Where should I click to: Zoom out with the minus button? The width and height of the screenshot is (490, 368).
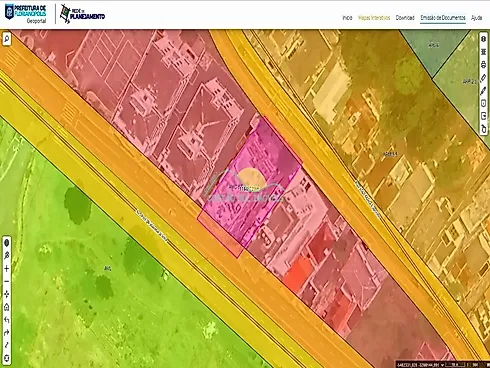pyautogui.click(x=7, y=281)
